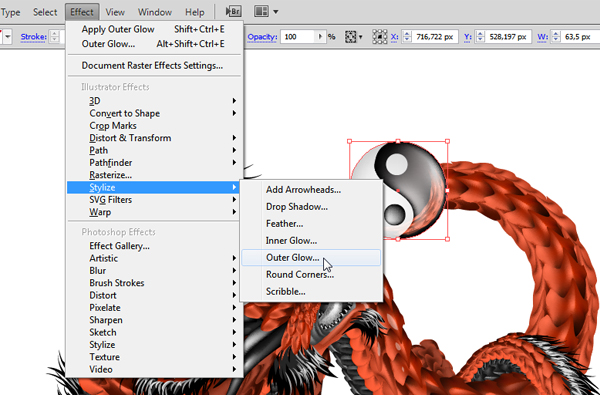Open the Stroke panel link
Viewport: 600px width, 395px height.
pyautogui.click(x=34, y=37)
